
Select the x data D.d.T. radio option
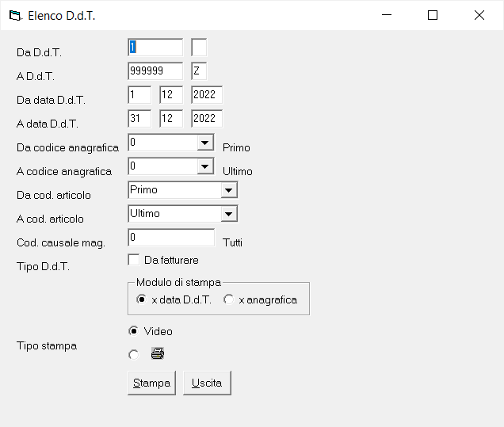point(141,299)
